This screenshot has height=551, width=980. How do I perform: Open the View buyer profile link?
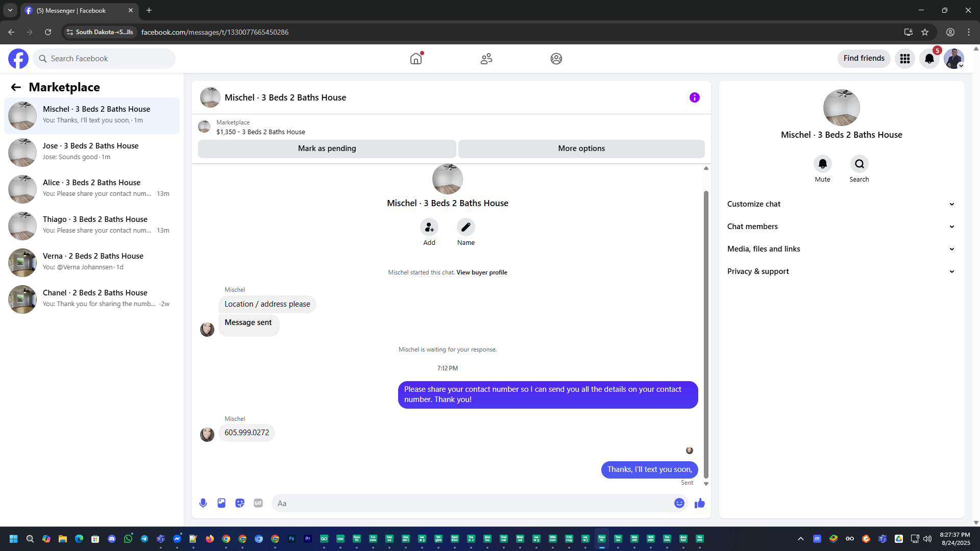click(481, 272)
